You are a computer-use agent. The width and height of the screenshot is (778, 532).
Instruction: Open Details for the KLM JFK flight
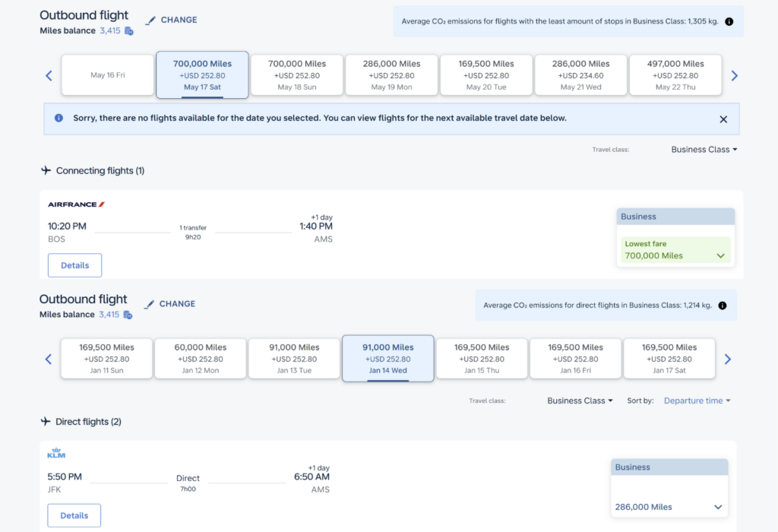pyautogui.click(x=74, y=515)
